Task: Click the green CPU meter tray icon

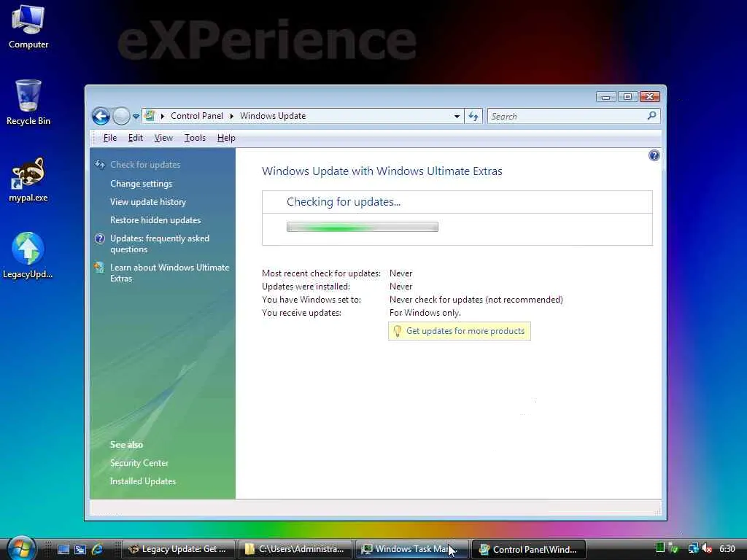Action: (x=659, y=548)
